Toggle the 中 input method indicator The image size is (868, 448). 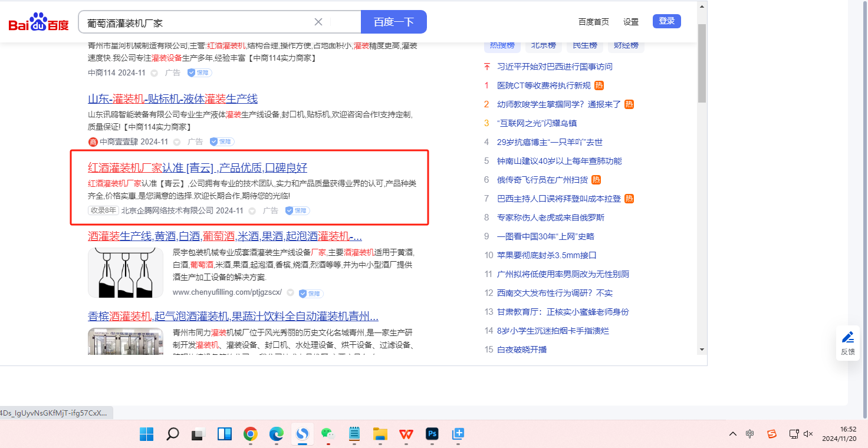pos(749,434)
